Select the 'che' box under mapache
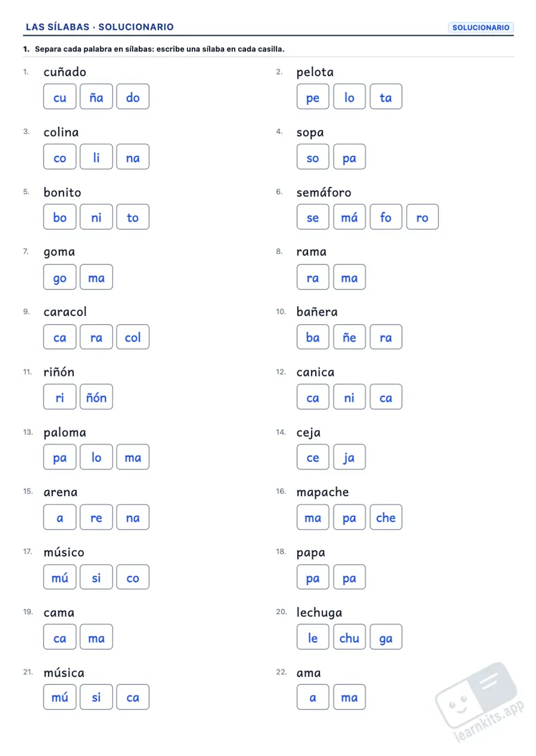536x756 pixels. click(386, 517)
